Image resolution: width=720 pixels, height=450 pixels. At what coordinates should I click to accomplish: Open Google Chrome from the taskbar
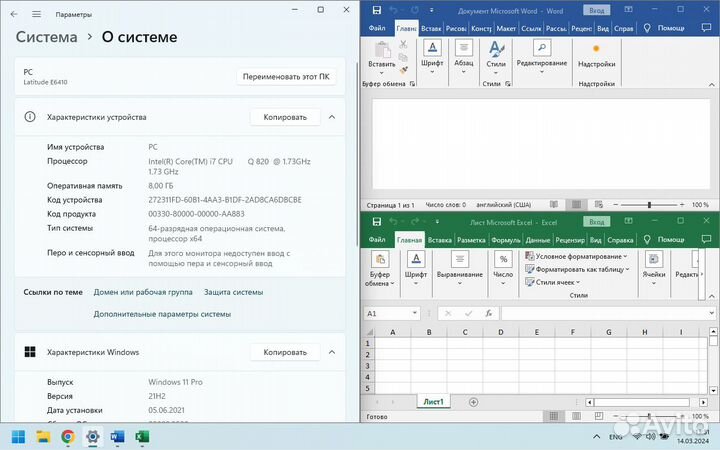pos(68,436)
